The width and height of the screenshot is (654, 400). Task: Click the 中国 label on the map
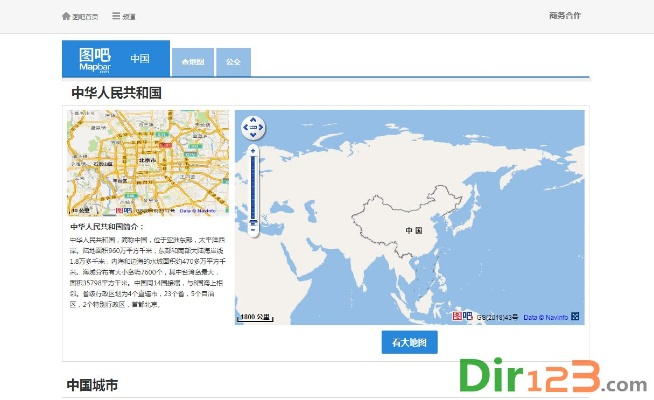coord(414,230)
